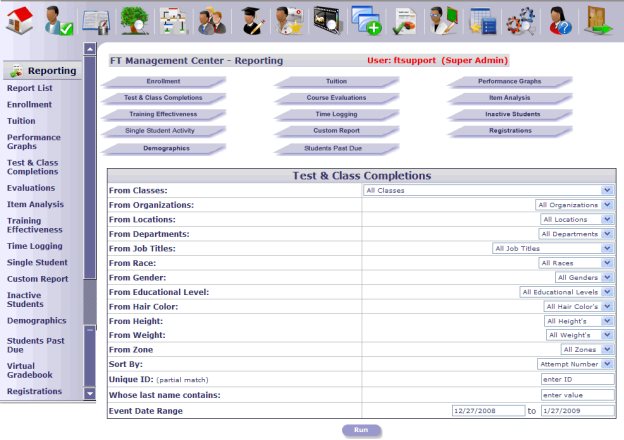The image size is (624, 440).
Task: Open the All Zones dropdown
Action: pos(587,349)
